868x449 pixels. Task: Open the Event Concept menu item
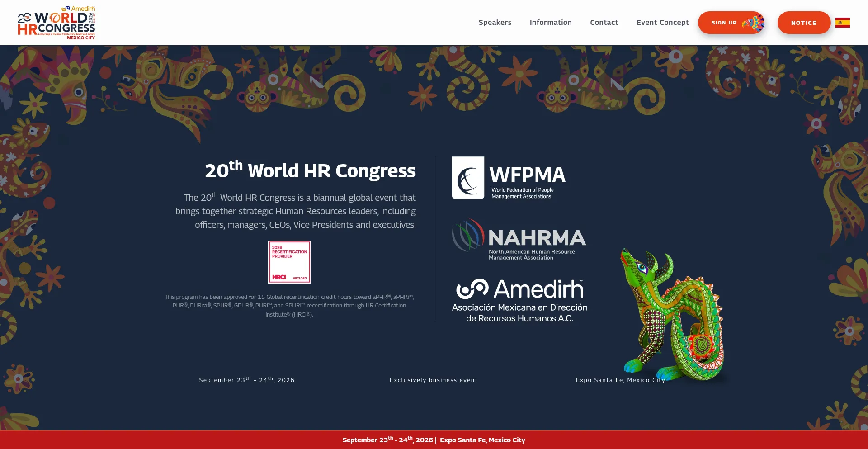click(662, 23)
